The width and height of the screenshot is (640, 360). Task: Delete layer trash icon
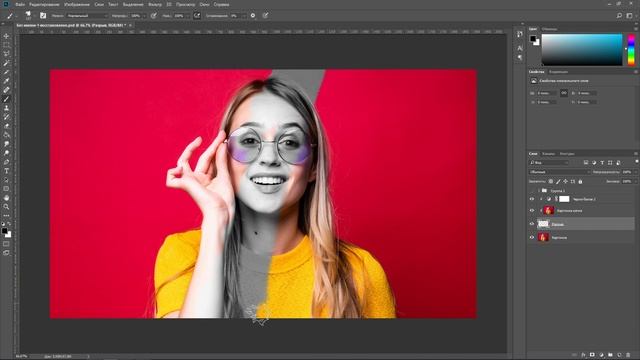click(628, 355)
